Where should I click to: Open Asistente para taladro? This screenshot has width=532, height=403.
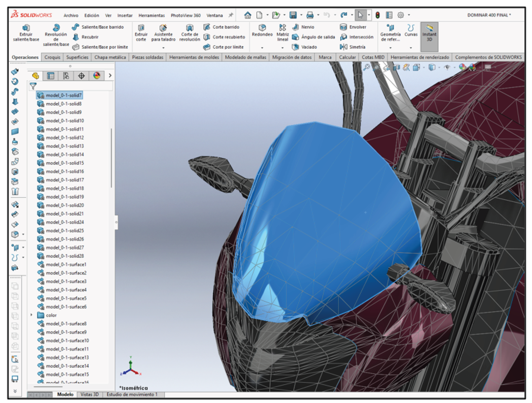(x=163, y=33)
